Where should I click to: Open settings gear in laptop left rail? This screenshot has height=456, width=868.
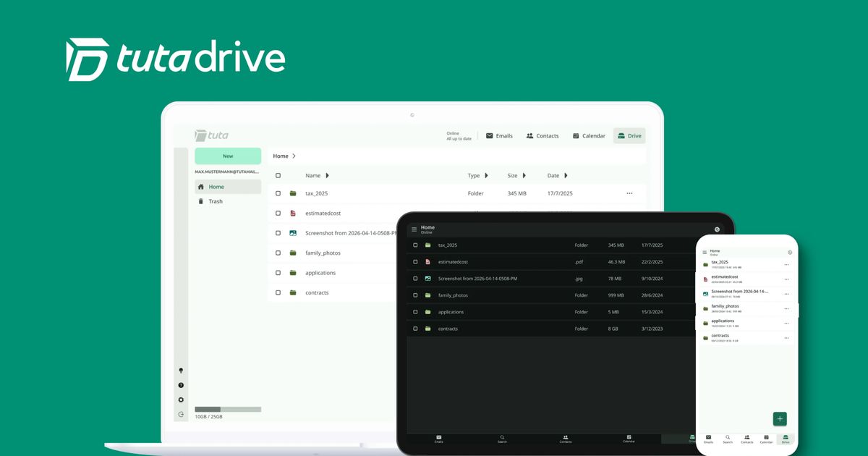point(181,400)
